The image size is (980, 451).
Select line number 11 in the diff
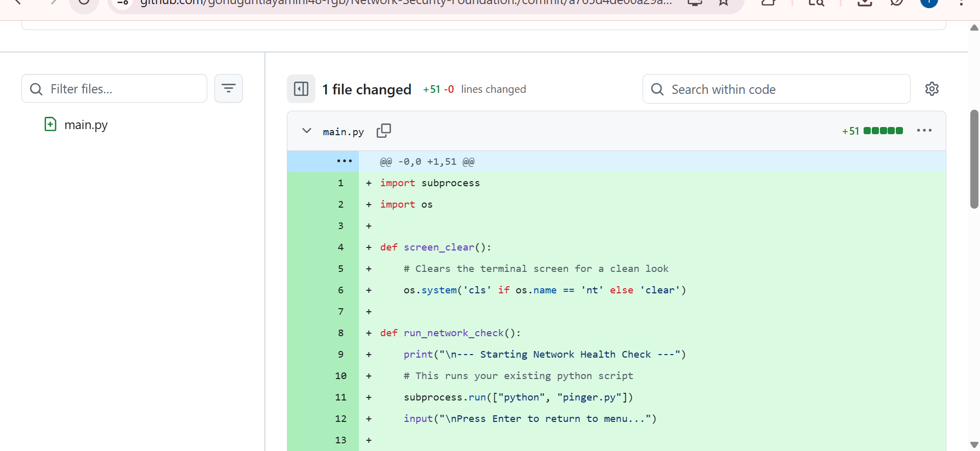coord(340,397)
